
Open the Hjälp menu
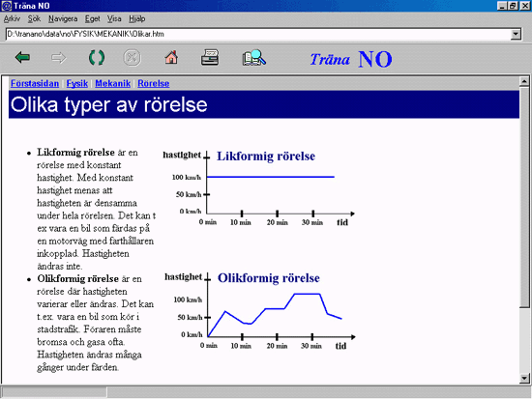tap(137, 19)
